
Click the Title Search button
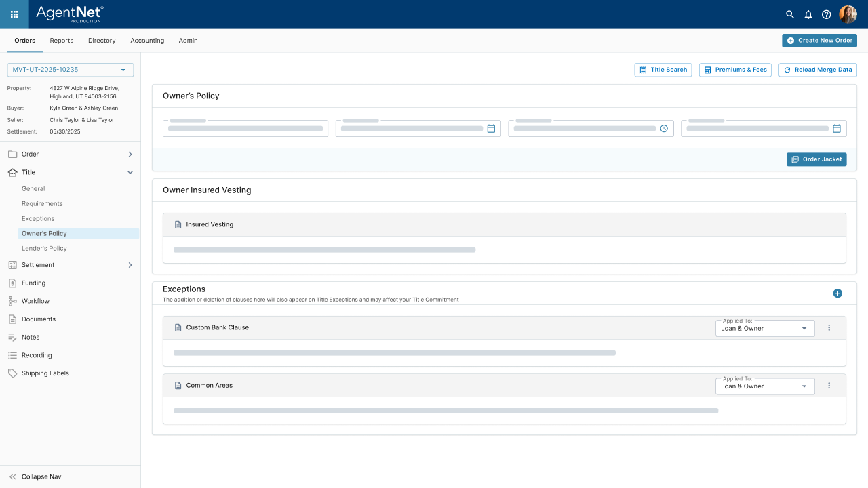point(662,70)
